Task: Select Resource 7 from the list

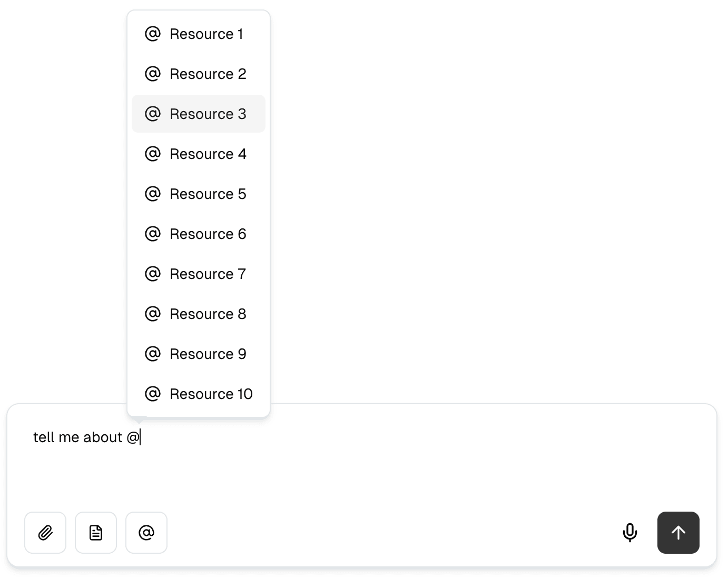Action: pos(199,274)
